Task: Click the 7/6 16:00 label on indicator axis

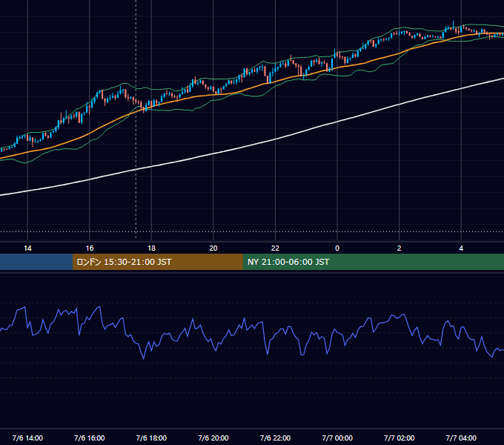Action: pyautogui.click(x=90, y=438)
